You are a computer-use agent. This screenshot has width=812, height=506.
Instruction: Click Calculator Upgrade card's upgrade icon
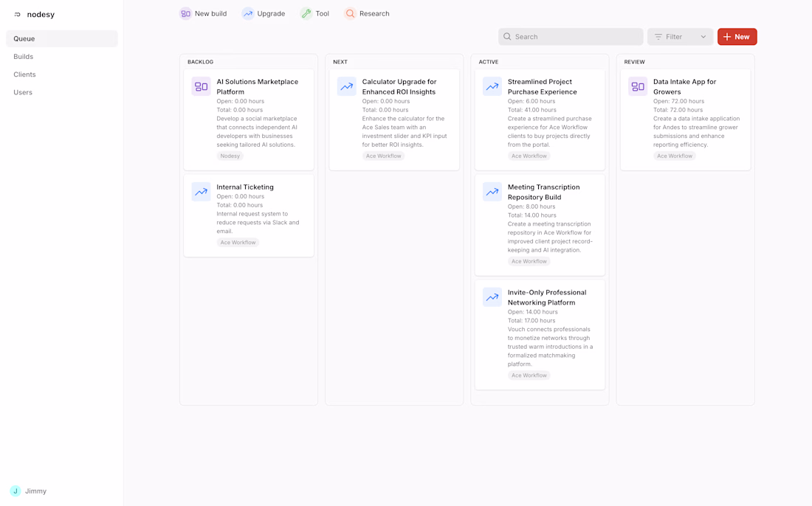[346, 86]
